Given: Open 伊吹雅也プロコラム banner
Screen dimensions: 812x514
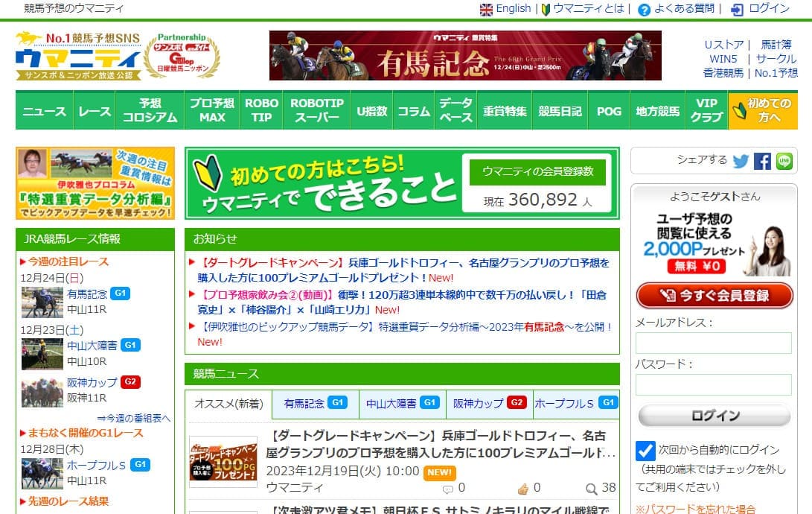Looking at the screenshot, I should click(95, 183).
